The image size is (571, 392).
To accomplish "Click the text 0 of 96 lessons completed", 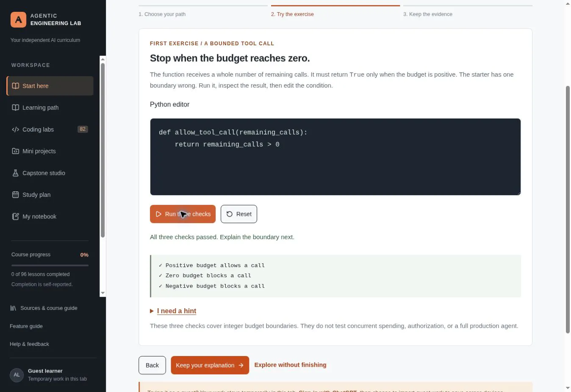I will (41, 274).
